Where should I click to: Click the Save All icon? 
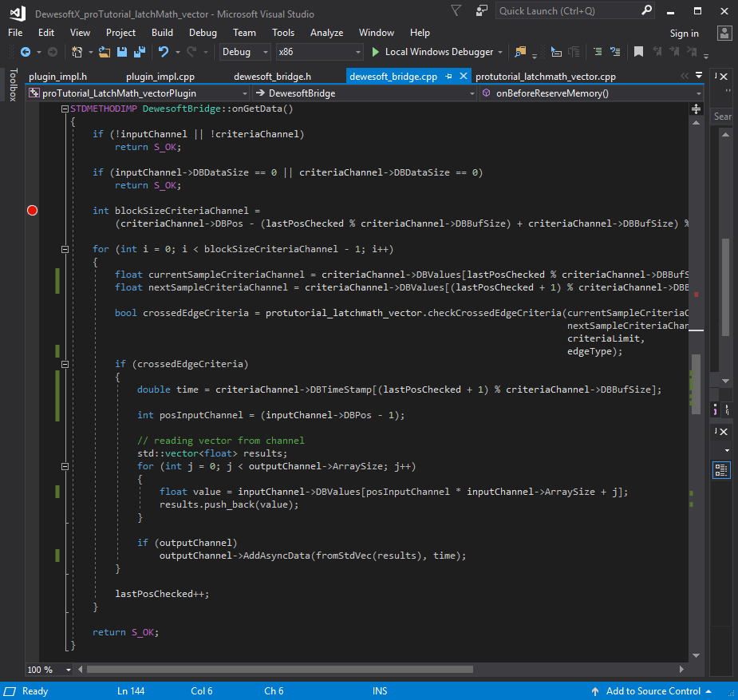tap(140, 52)
